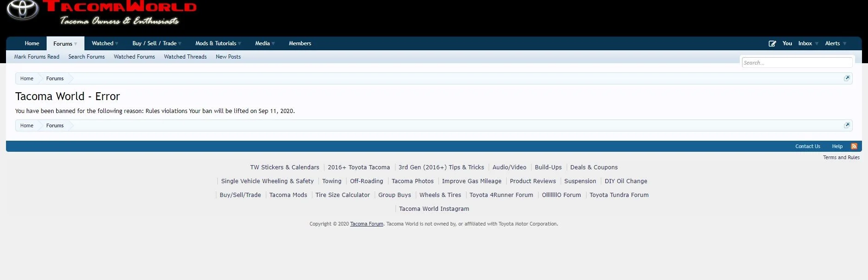Open quick navigation icon in bottom breadcrumb

click(846, 125)
